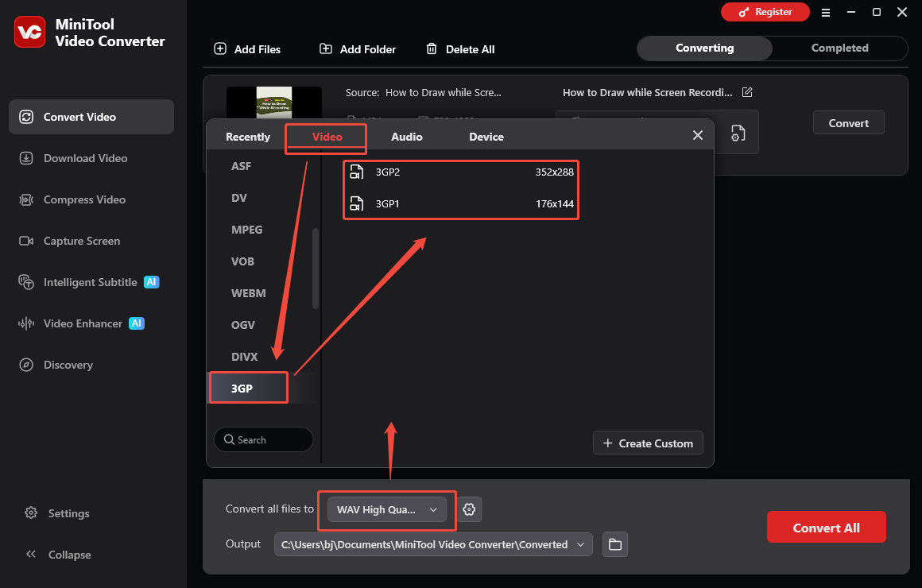
Task: Open the Completed tab
Action: [x=839, y=48]
